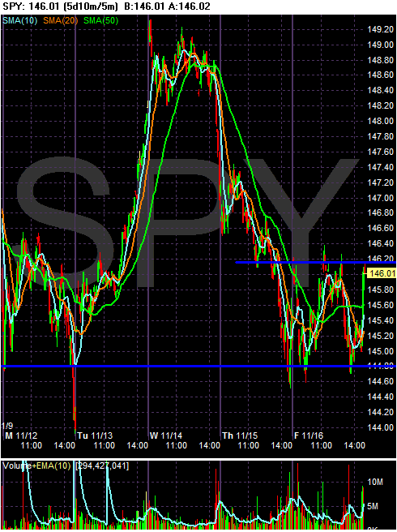This screenshot has width=397, height=532.
Task: Click the 5M volume axis label
Action: (x=374, y=507)
